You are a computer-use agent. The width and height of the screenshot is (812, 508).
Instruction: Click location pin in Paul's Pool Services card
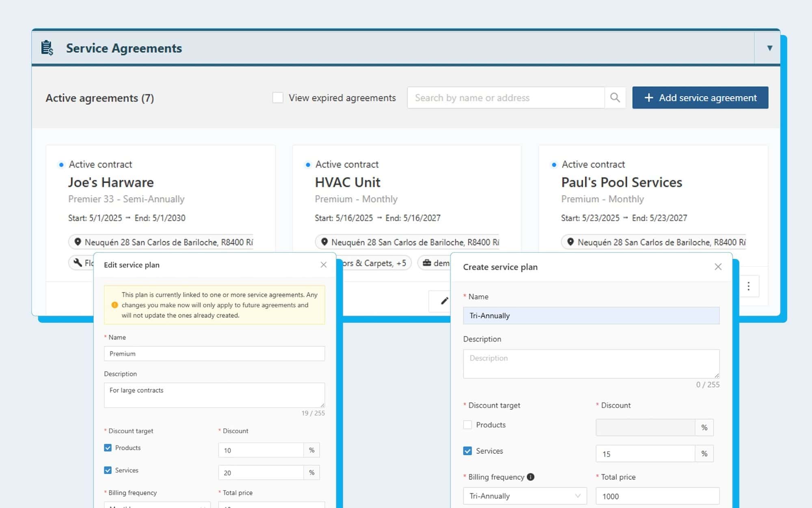570,242
